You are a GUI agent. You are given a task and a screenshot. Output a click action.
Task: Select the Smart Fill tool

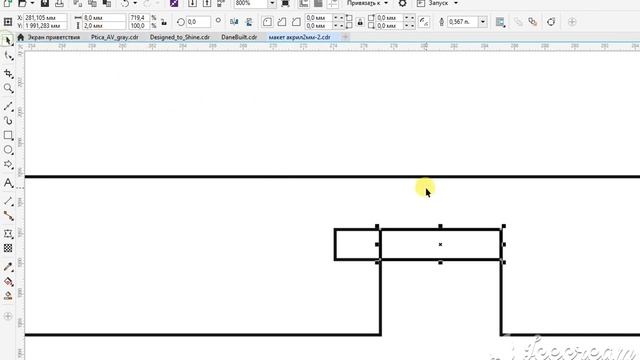pos(8,296)
